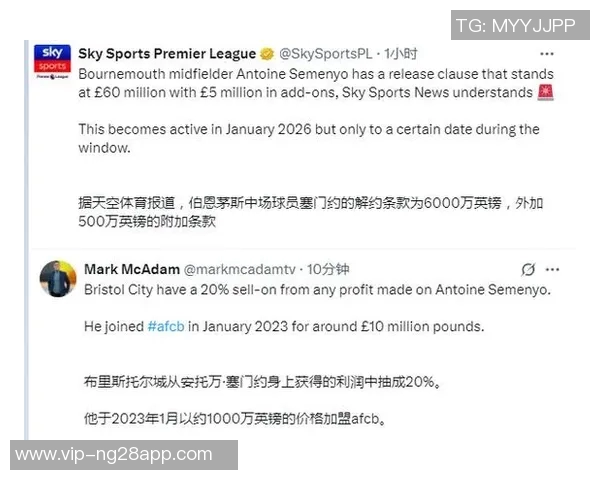Image resolution: width=600 pixels, height=480 pixels.
Task: Click the 10分钟 timestamp
Action: pyautogui.click(x=328, y=269)
